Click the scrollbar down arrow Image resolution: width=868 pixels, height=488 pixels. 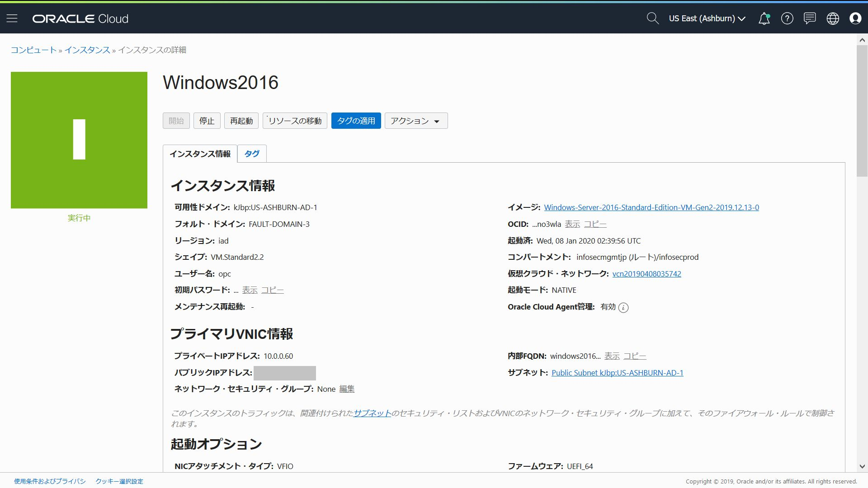coord(862,466)
